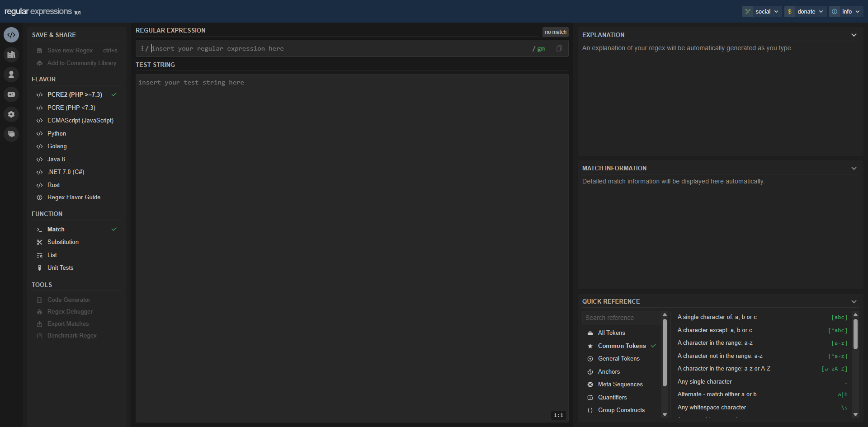Image resolution: width=868 pixels, height=427 pixels.
Task: Open the regex library sidebar icon
Action: 11,55
